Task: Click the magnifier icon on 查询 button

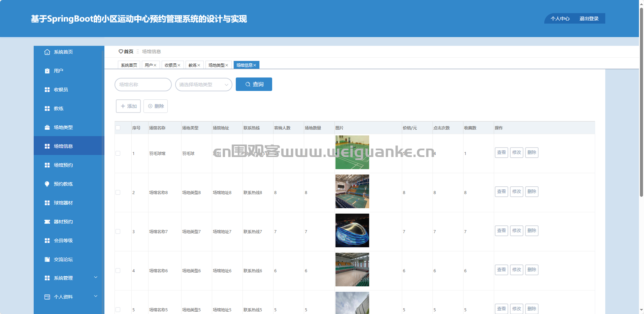Action: tap(248, 84)
